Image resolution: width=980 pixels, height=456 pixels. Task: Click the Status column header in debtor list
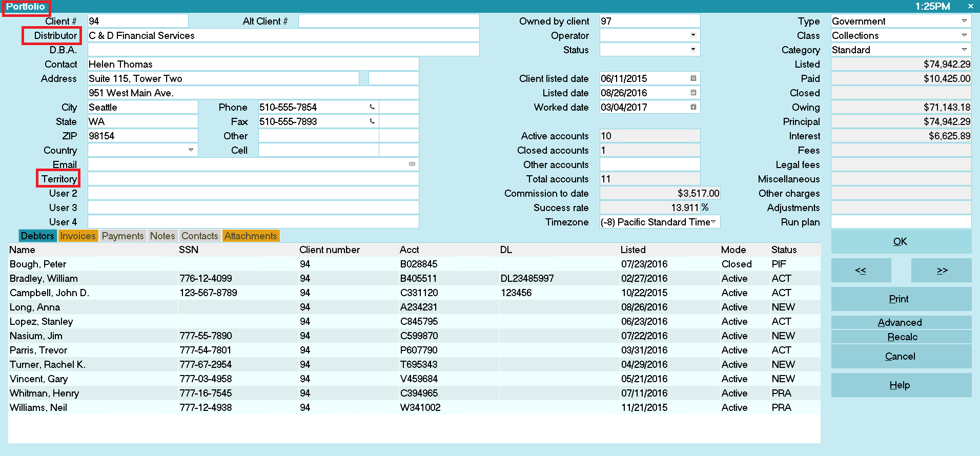click(784, 250)
